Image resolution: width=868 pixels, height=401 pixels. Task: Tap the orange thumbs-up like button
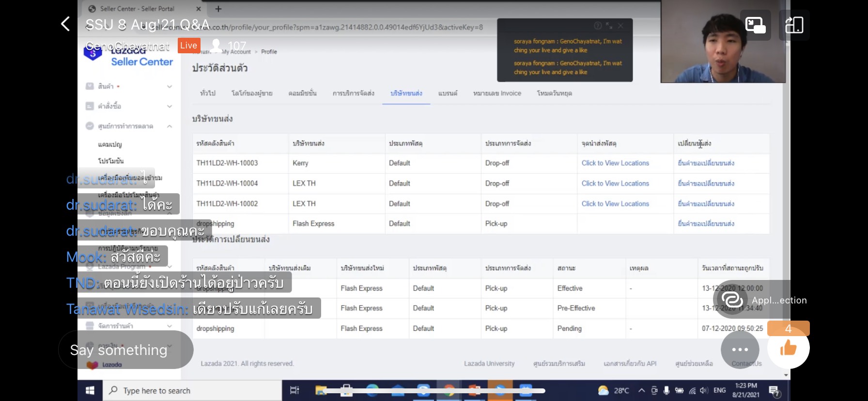788,348
